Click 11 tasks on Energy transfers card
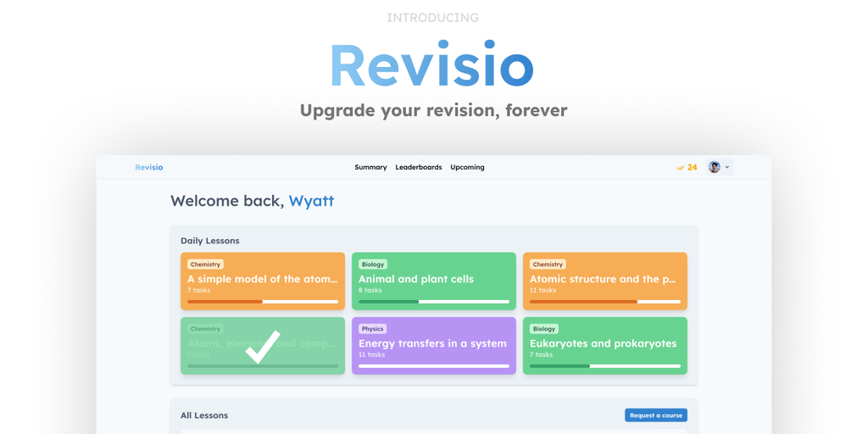868x434 pixels. [372, 354]
